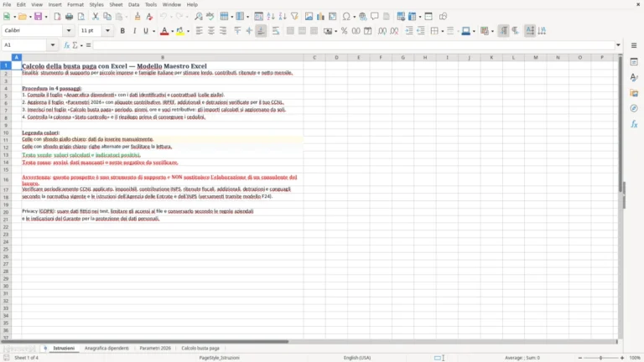Toggle center horizontally
Viewport: 644px width, 362px height.
[211, 31]
